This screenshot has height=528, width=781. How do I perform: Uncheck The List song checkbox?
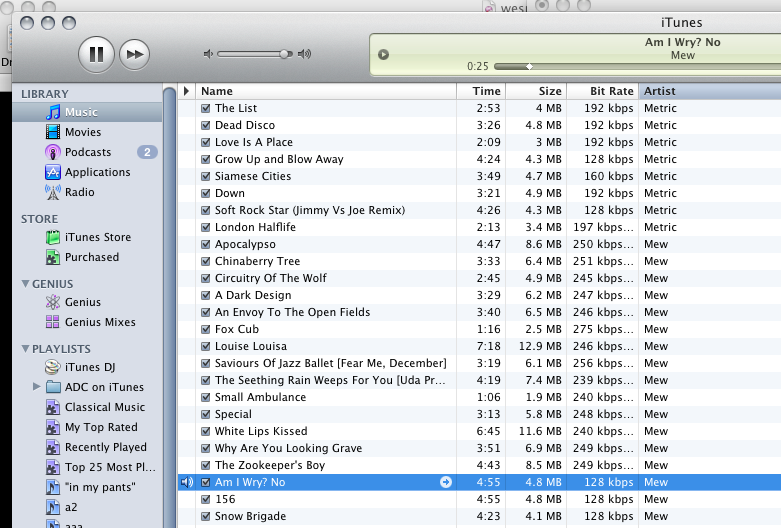point(205,108)
